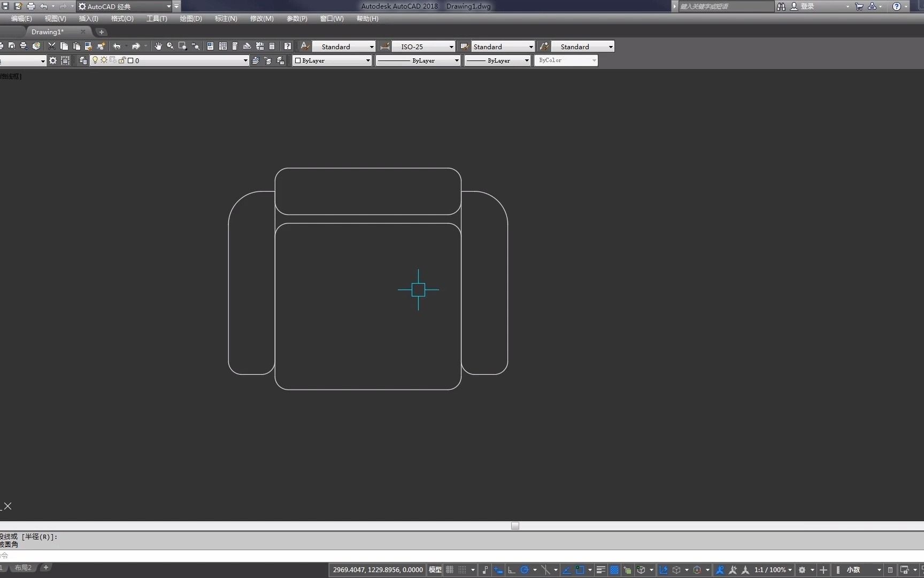The width and height of the screenshot is (924, 578).
Task: Click the keyword search input field
Action: tap(726, 6)
